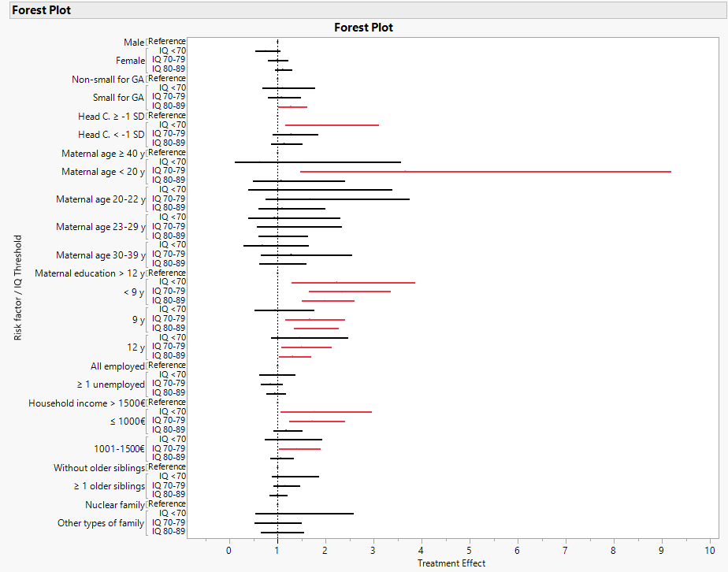Select the red interval for Head C. ≥ -1 SD IQ <70
728x572 pixels.
331,124
